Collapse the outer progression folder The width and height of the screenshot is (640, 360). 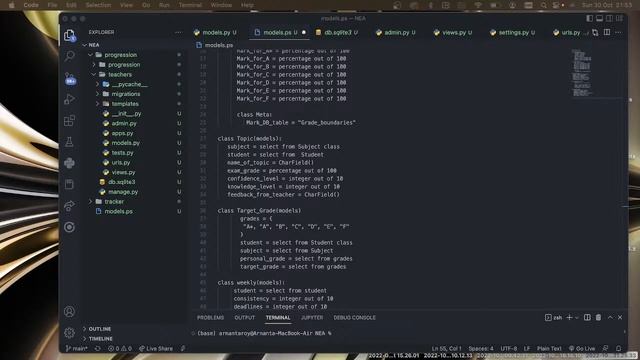tap(91, 55)
